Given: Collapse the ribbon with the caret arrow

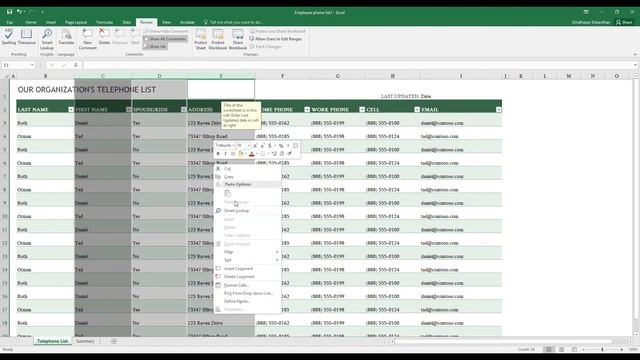Looking at the screenshot, I should pos(635,54).
